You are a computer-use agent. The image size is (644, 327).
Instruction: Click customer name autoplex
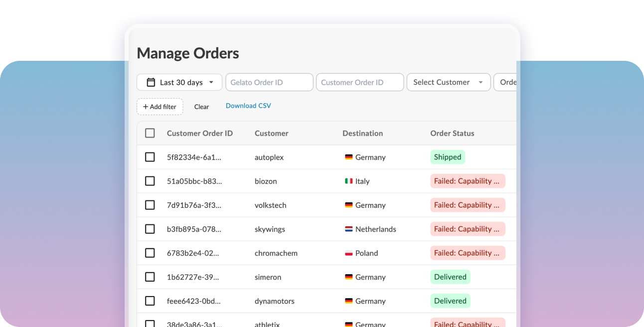point(269,157)
